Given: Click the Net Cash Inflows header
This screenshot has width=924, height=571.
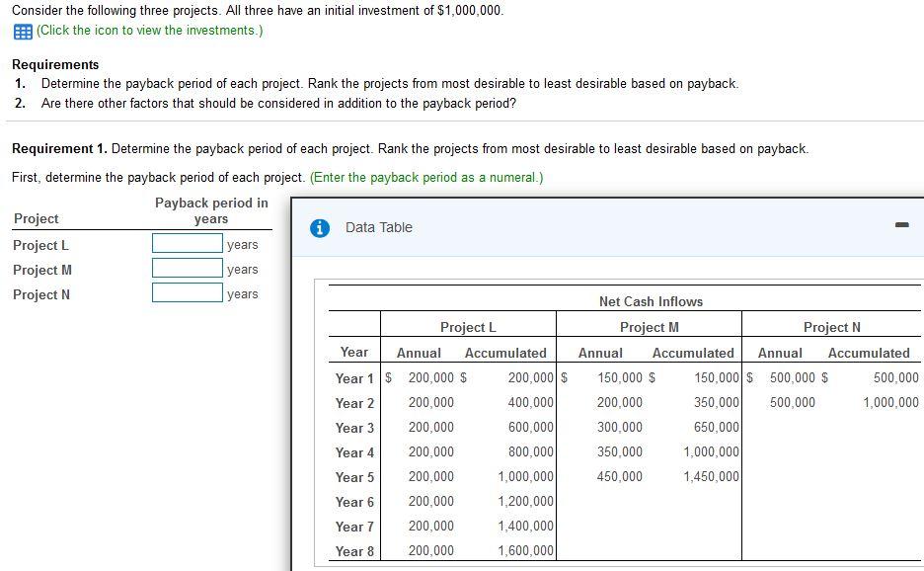Looking at the screenshot, I should click(650, 301).
